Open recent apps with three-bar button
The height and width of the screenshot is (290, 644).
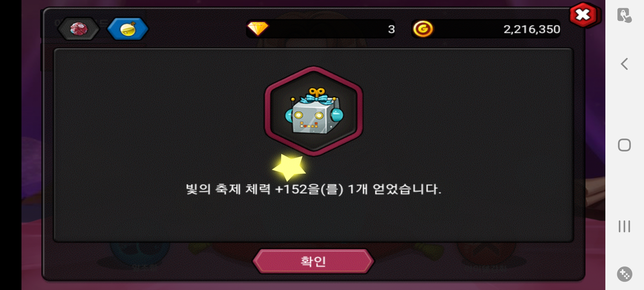[x=624, y=226]
